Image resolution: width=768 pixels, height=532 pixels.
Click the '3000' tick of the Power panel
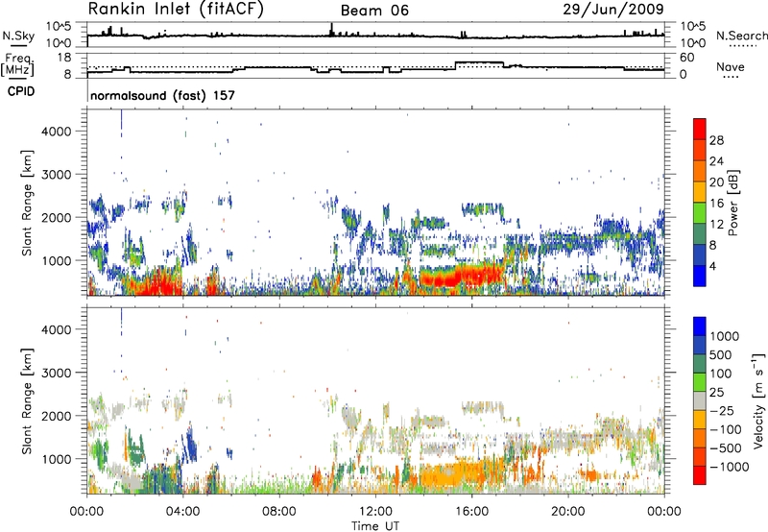coord(57,175)
